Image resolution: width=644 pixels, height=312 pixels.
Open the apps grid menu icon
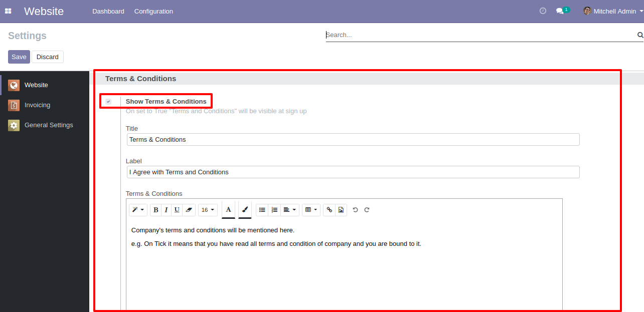coord(8,11)
